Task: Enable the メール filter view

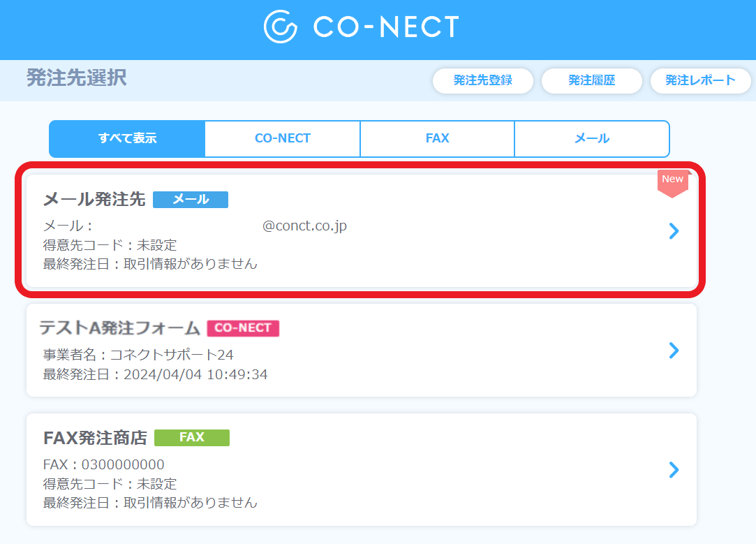Action: pos(591,138)
